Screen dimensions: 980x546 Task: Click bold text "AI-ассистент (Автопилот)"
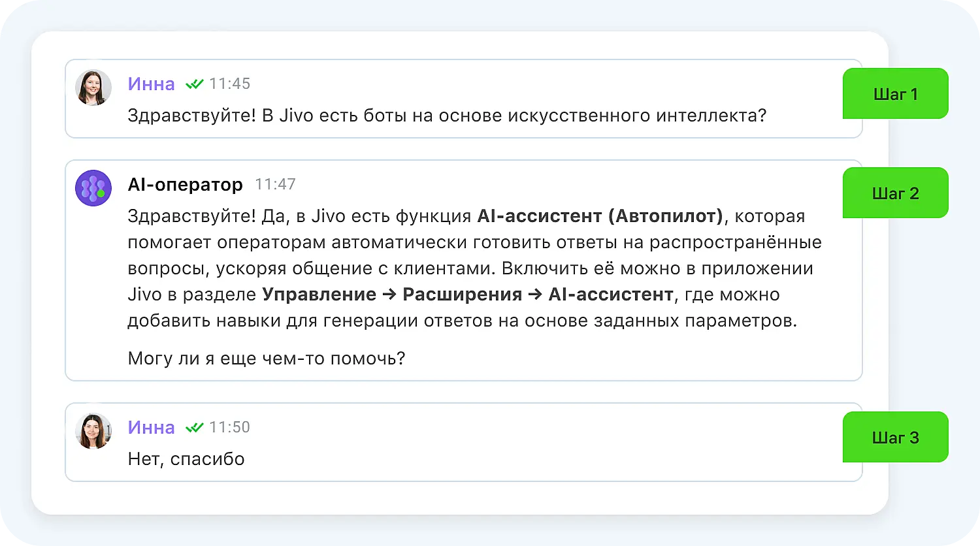point(600,216)
